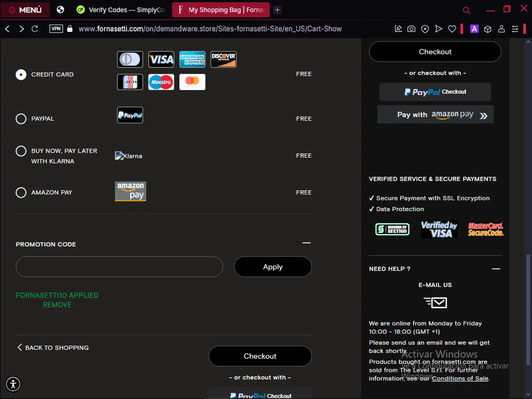Click the Maestro card logo

[x=161, y=82]
